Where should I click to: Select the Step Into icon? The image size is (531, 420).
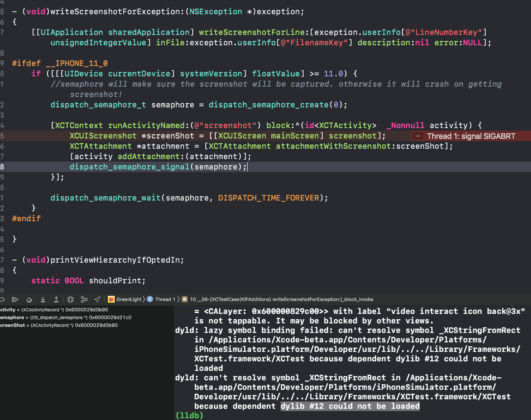pos(42,299)
